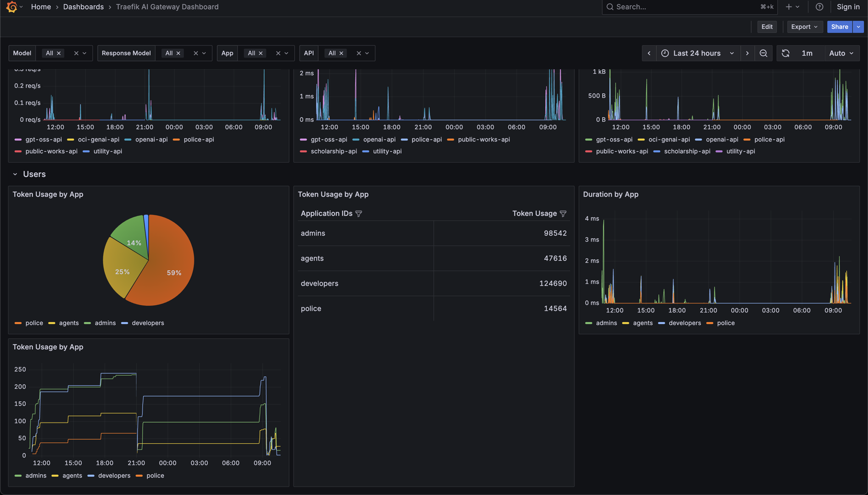Viewport: 868px width, 495px height.
Task: Click the clock icon in time picker
Action: click(x=665, y=53)
